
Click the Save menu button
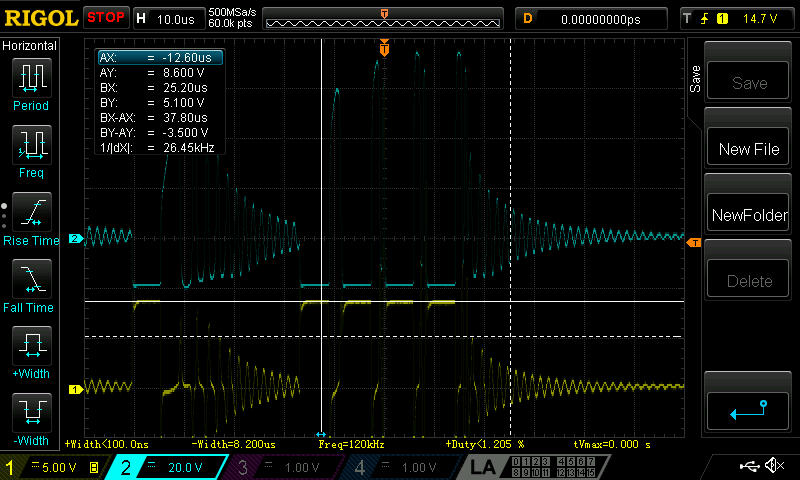(x=748, y=82)
